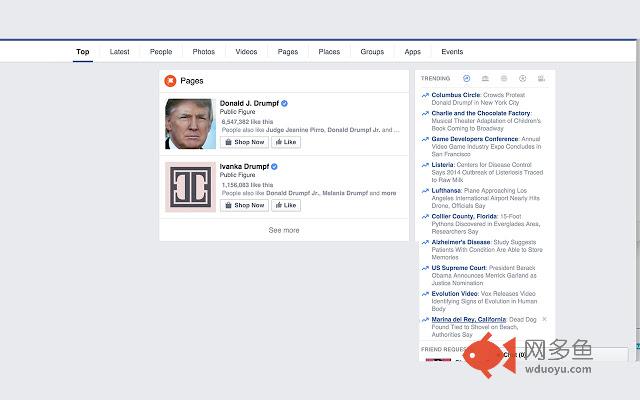Screen dimensions: 640x400
Task: Select Top Trends icon in Trending header
Action: (x=467, y=78)
